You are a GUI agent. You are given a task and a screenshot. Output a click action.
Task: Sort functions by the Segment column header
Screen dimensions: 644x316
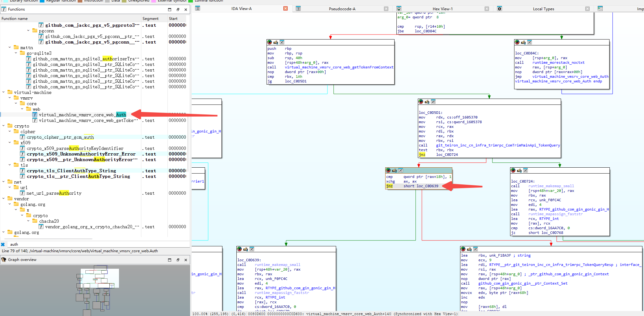click(x=150, y=19)
